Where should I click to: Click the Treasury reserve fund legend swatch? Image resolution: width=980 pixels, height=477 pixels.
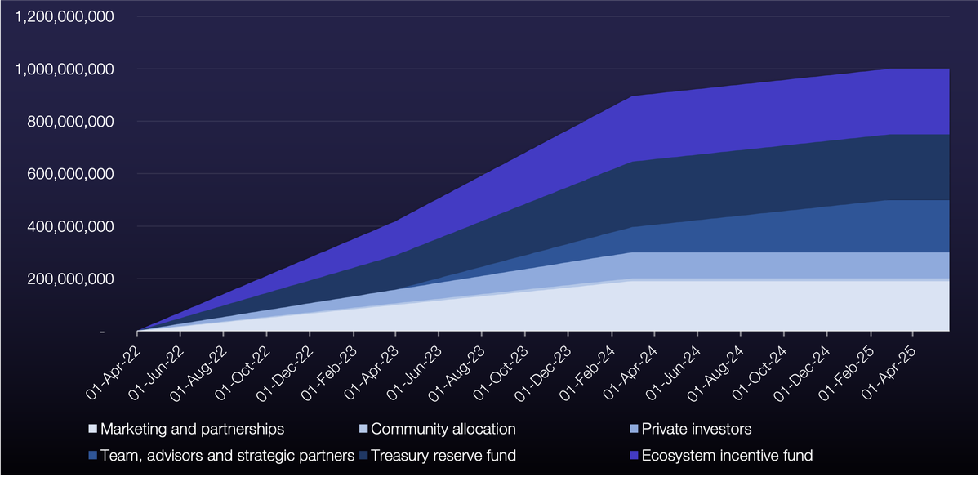point(363,456)
